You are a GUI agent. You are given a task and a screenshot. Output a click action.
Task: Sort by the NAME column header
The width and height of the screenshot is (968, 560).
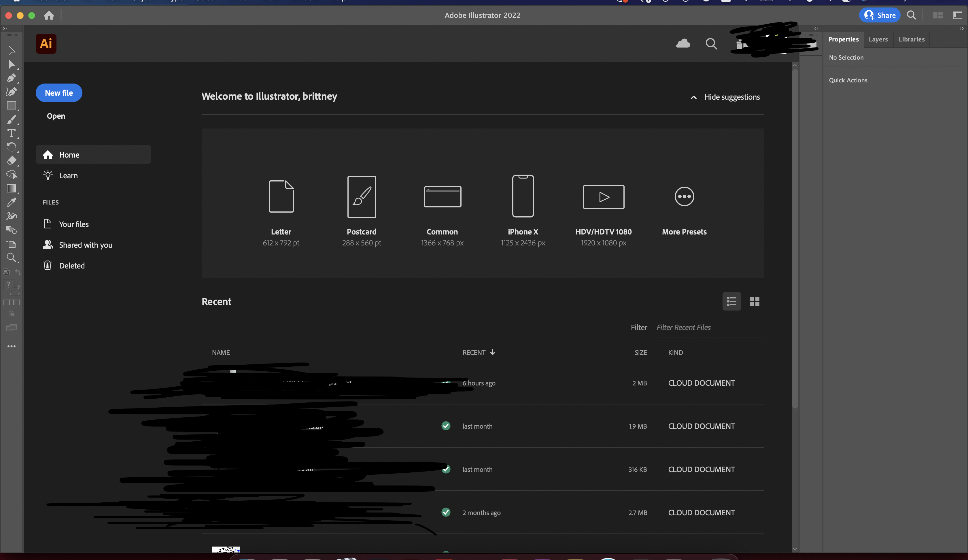[x=221, y=353]
